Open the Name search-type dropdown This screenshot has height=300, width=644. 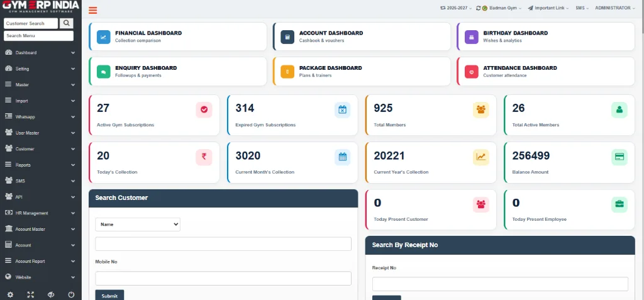tap(138, 225)
